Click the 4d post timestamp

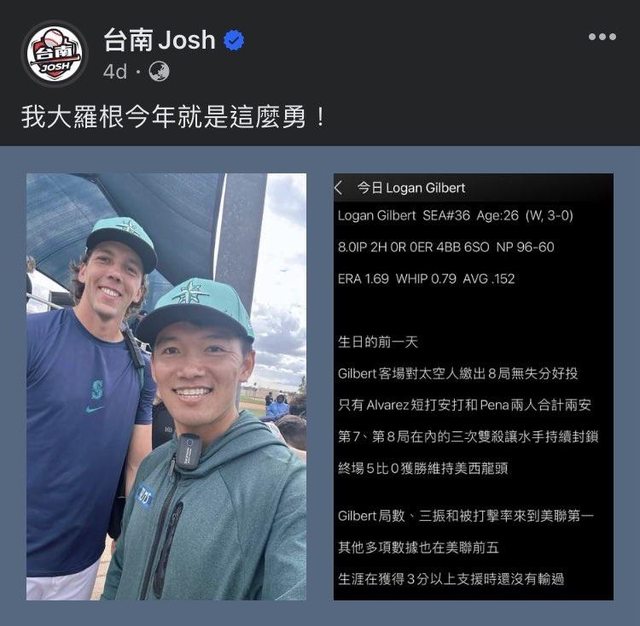(x=115, y=72)
